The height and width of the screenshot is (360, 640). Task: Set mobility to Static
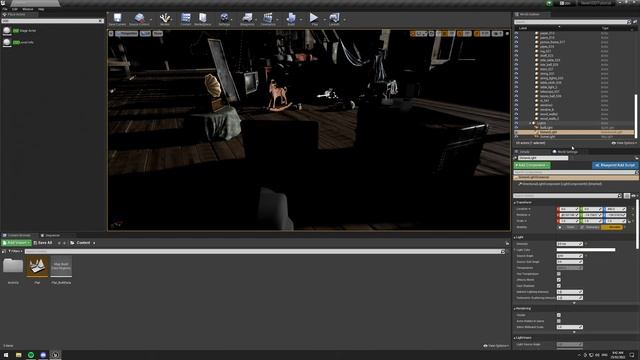coord(568,227)
